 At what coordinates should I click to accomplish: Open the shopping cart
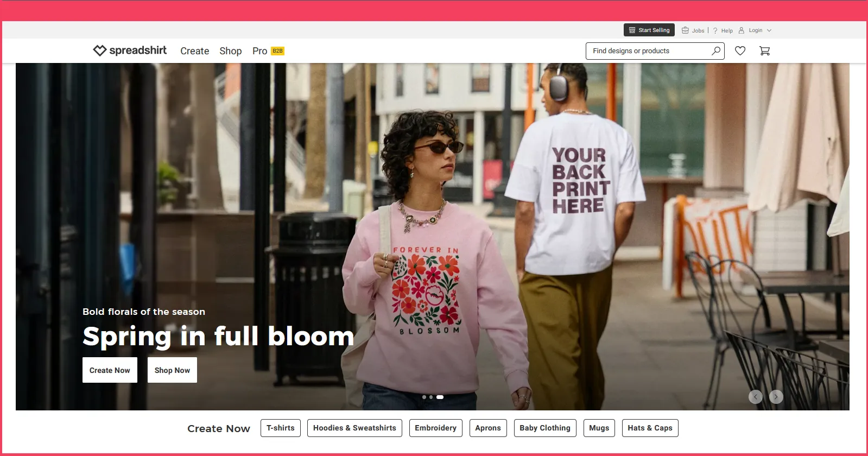coord(764,50)
